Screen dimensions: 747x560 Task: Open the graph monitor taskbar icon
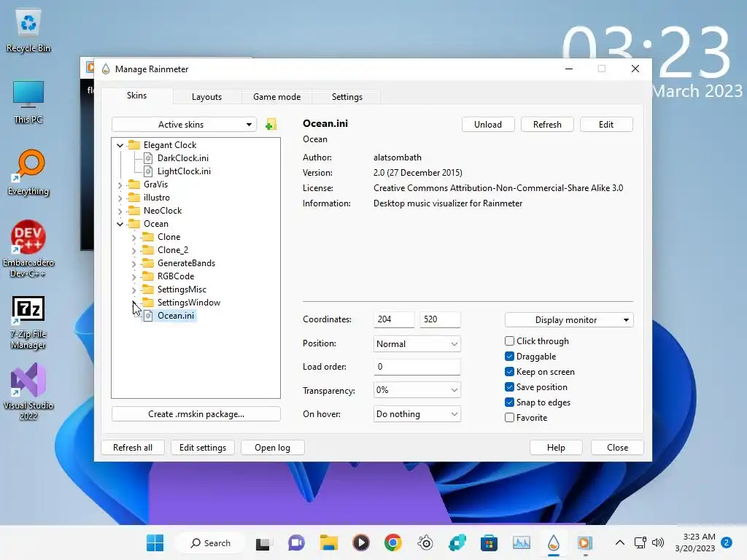point(521,542)
